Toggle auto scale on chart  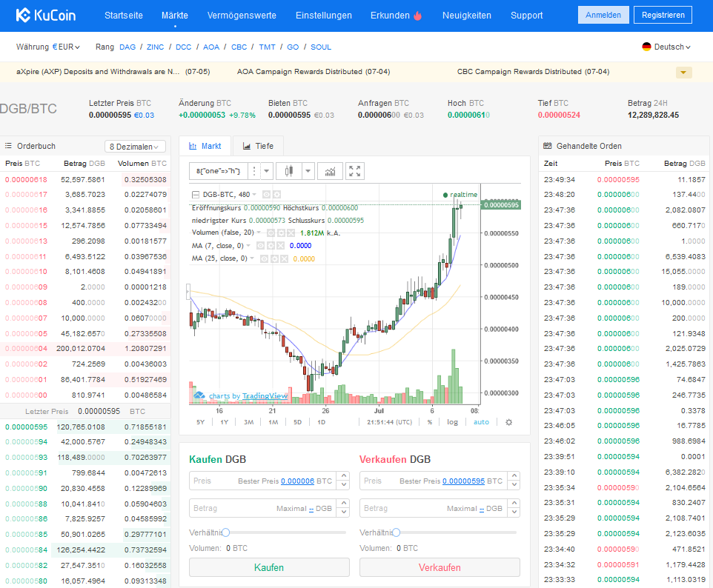[x=481, y=422]
